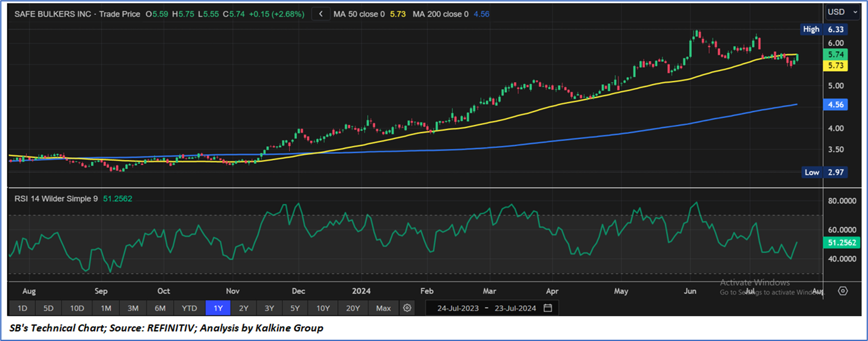Choose the 10D range button
The width and height of the screenshot is (868, 341).
(77, 308)
